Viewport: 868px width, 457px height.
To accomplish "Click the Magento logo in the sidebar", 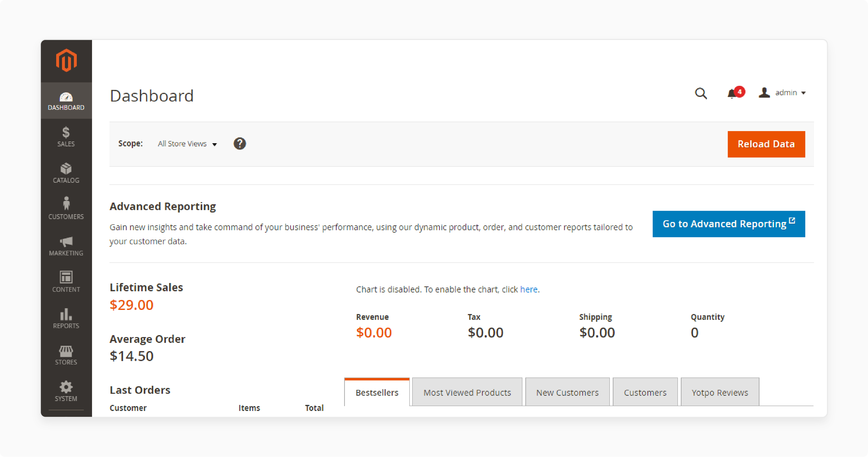I will point(66,61).
